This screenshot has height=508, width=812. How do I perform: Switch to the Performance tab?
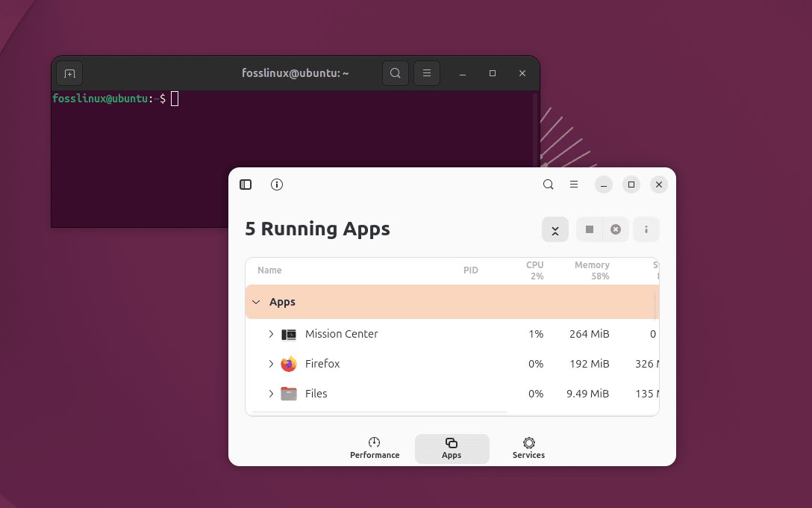pos(375,448)
